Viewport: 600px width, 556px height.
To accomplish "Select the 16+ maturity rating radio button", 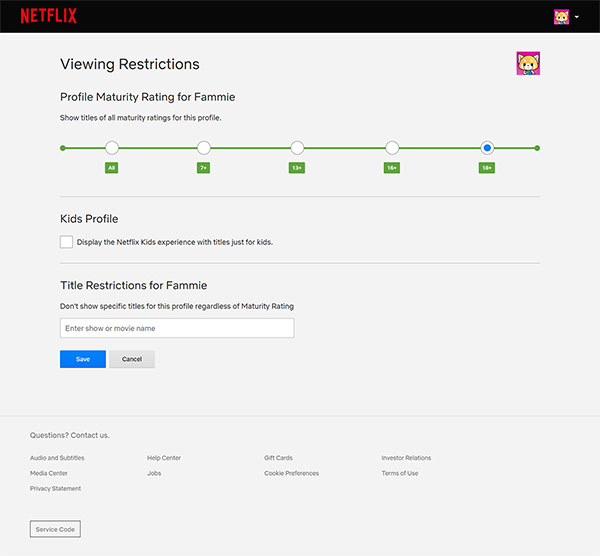I will pos(392,148).
